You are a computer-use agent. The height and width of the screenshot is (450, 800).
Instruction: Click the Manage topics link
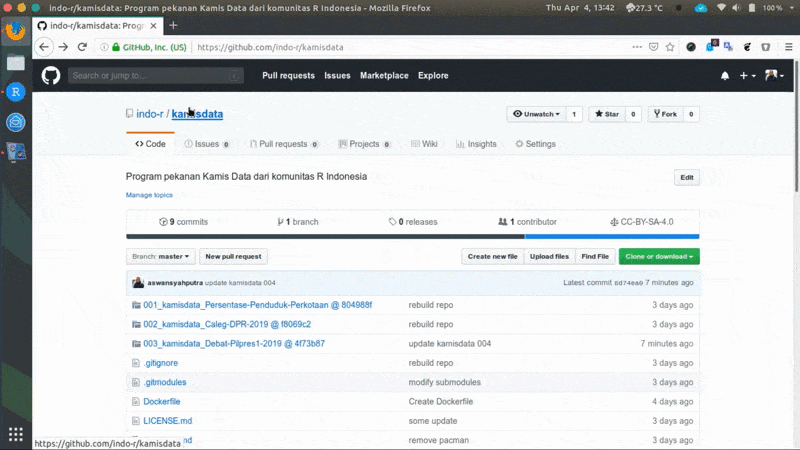point(149,195)
